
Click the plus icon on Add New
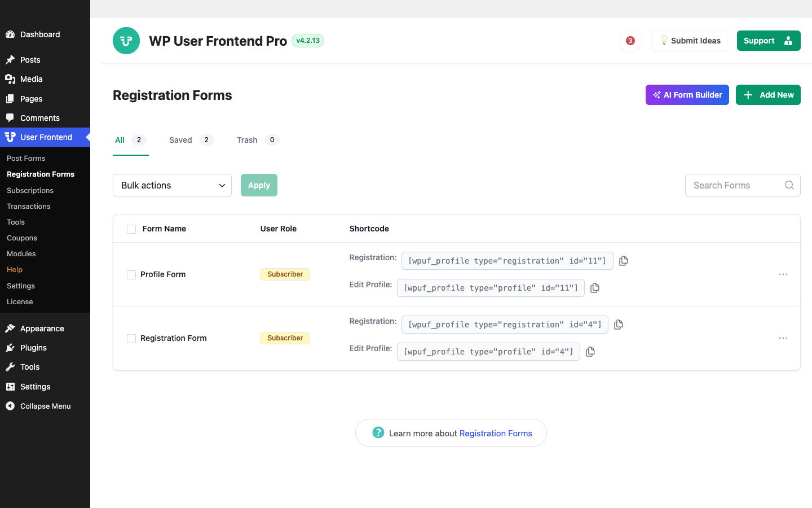point(748,95)
